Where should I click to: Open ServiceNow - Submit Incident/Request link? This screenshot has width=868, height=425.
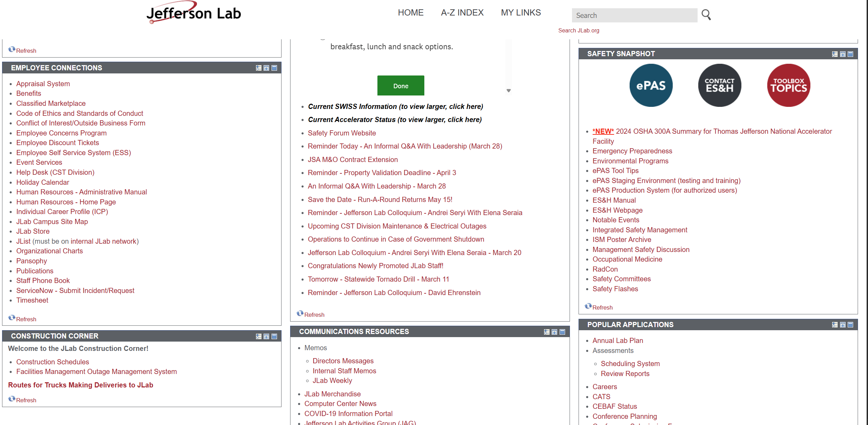(x=75, y=291)
